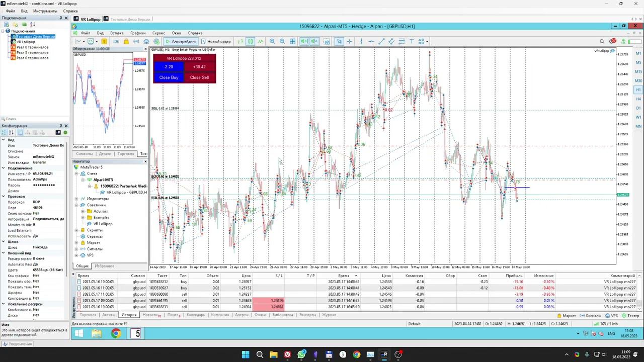Image resolution: width=644 pixels, height=362 pixels.
Task: Click the search field in Connections panel
Action: click(35, 119)
